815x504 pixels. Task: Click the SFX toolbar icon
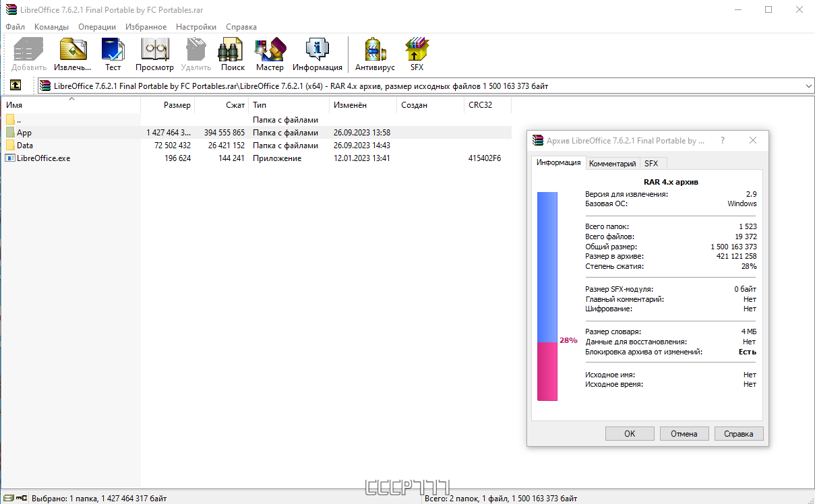[417, 54]
